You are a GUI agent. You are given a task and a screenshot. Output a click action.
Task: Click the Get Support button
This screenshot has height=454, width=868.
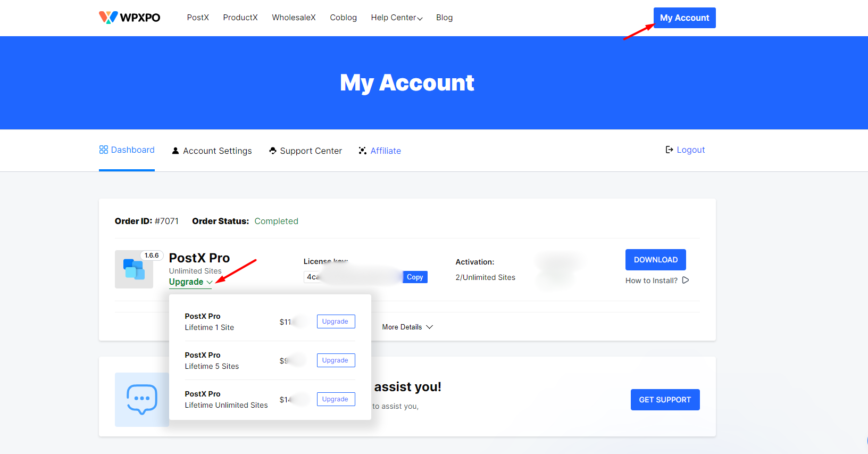tap(665, 400)
